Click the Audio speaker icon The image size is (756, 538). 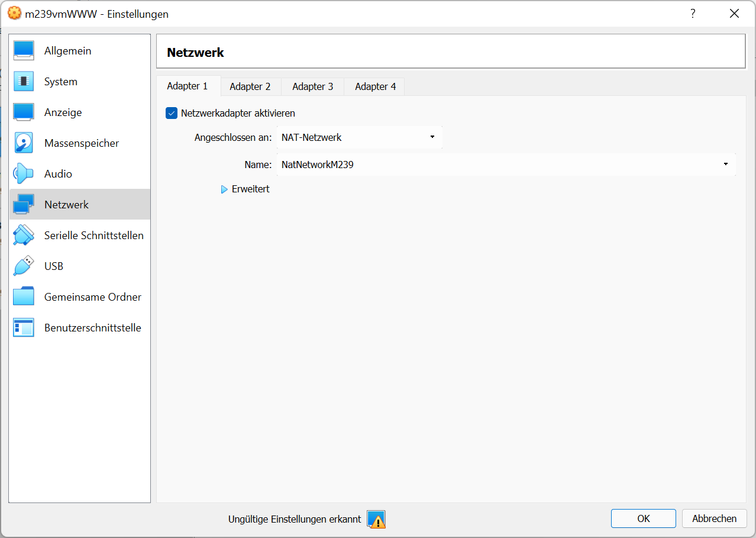[x=24, y=174]
